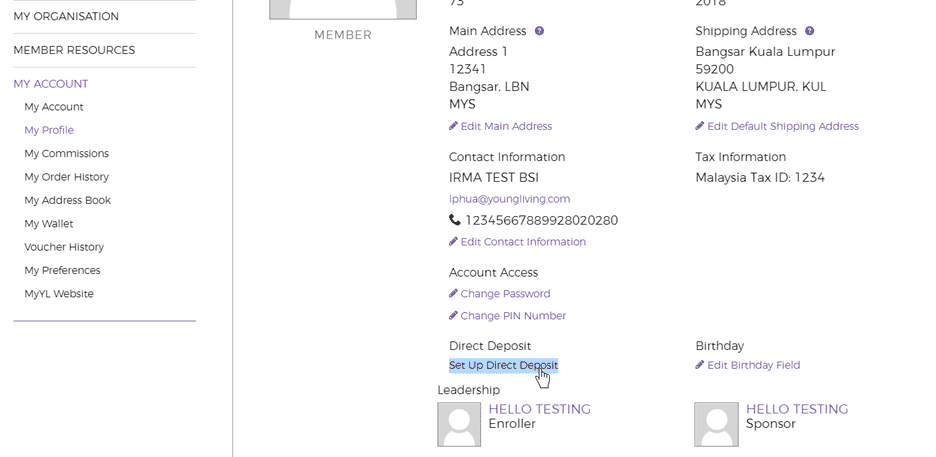
Task: Open the Sponsor avatar thumbnail
Action: [716, 424]
